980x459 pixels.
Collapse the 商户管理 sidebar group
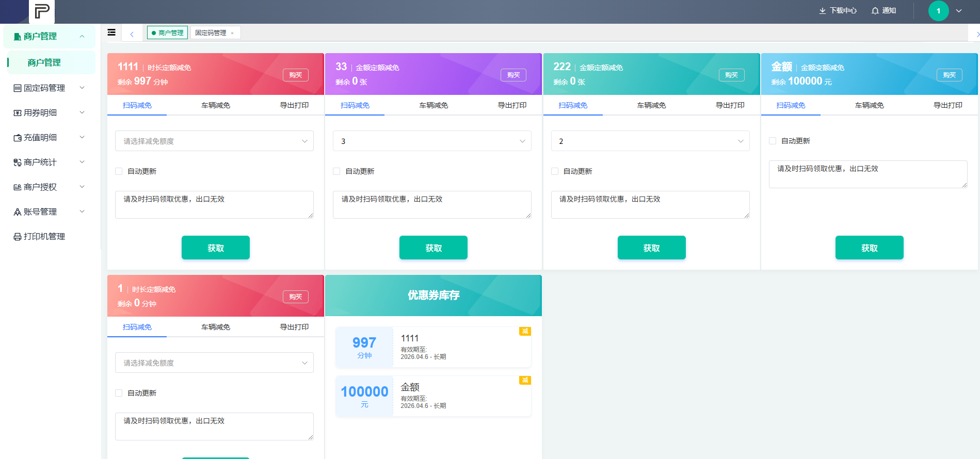pos(82,36)
